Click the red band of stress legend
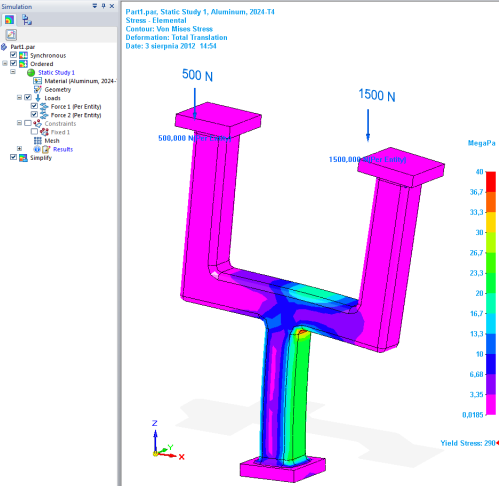The height and width of the screenshot is (486, 499). coord(491,182)
